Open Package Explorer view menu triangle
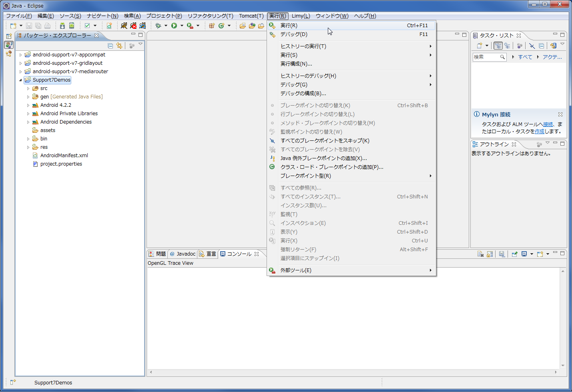Viewport: 572px width, 392px height. click(140, 44)
